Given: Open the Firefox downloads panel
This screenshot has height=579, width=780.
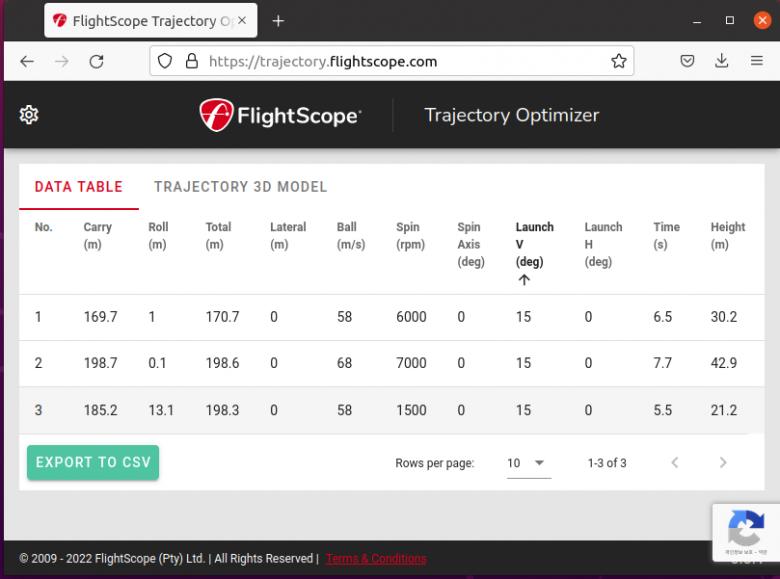Looking at the screenshot, I should 722,61.
